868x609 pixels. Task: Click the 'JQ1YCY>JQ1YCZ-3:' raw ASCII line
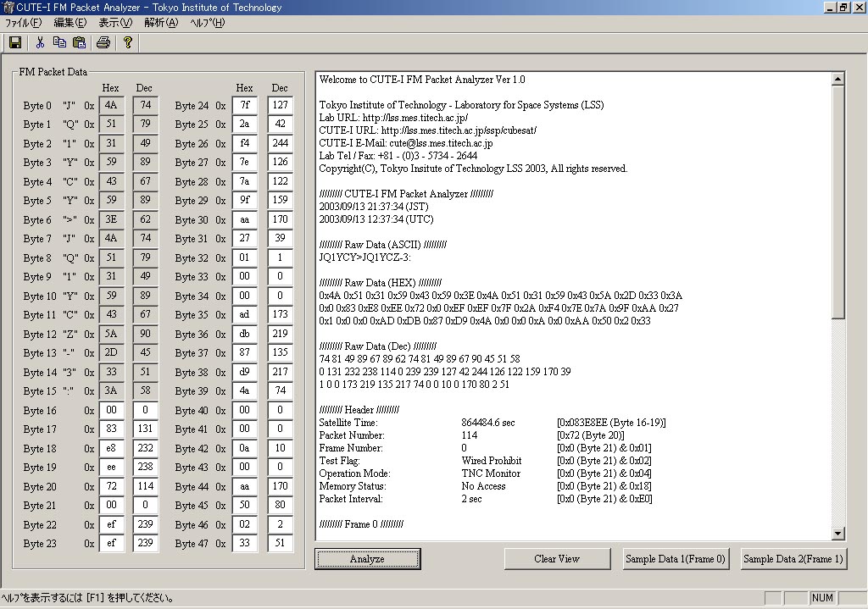click(364, 257)
